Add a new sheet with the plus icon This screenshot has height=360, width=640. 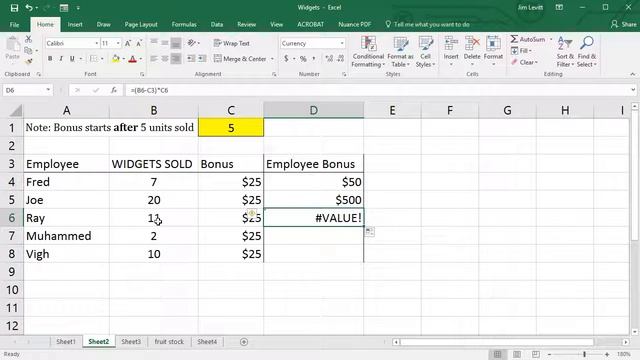[x=244, y=342]
